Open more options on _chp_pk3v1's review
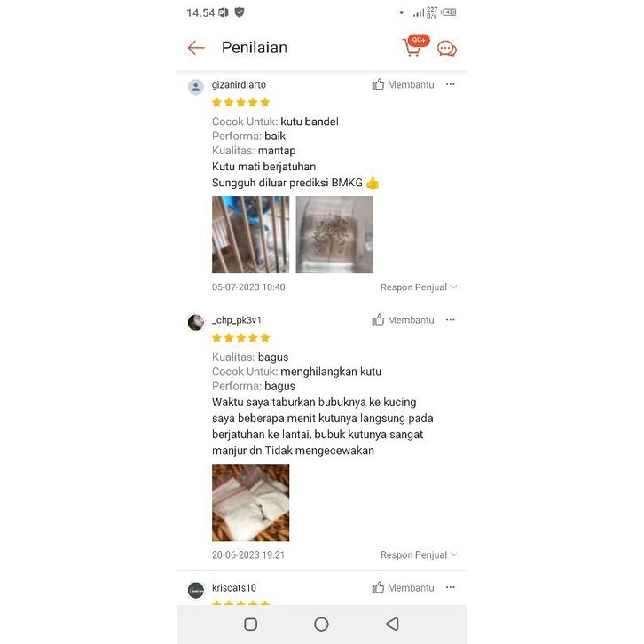Viewport: 644px width, 644px height. 451,319
